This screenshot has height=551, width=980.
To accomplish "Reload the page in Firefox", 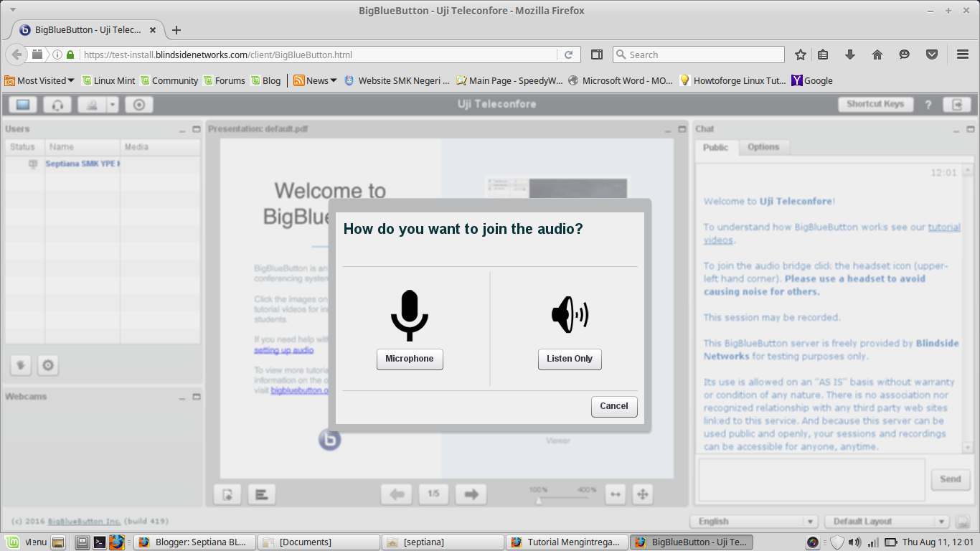I will click(x=568, y=55).
